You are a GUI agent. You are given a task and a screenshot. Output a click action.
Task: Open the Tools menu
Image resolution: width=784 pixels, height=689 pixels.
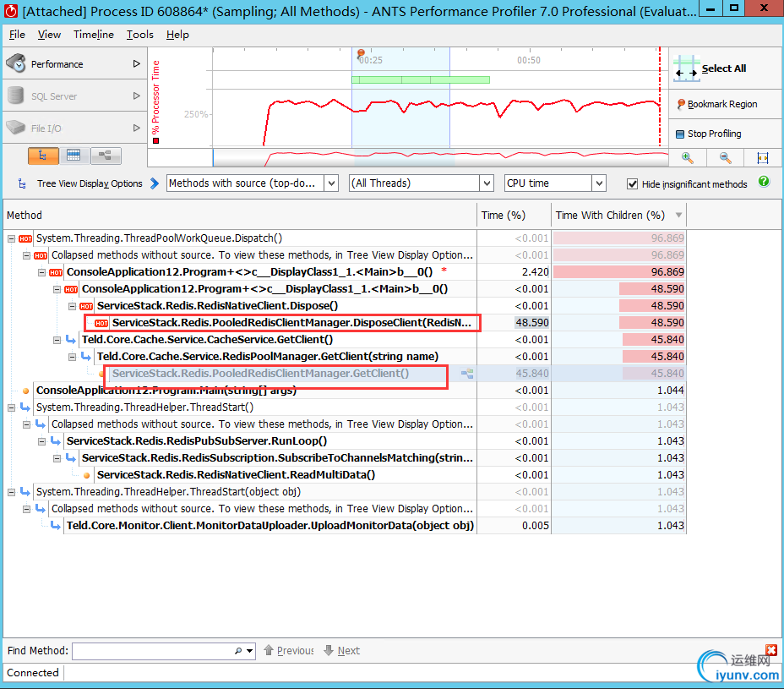tap(139, 35)
